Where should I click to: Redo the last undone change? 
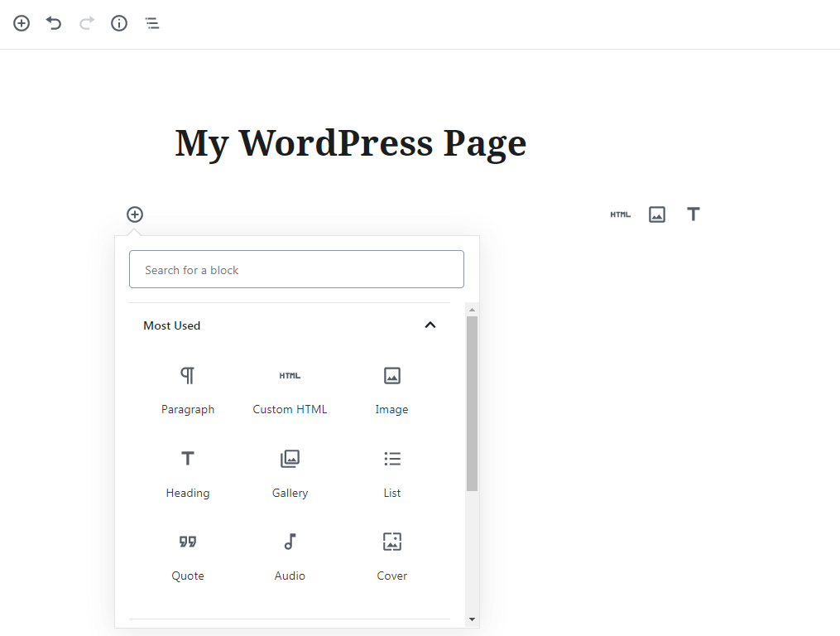click(87, 23)
